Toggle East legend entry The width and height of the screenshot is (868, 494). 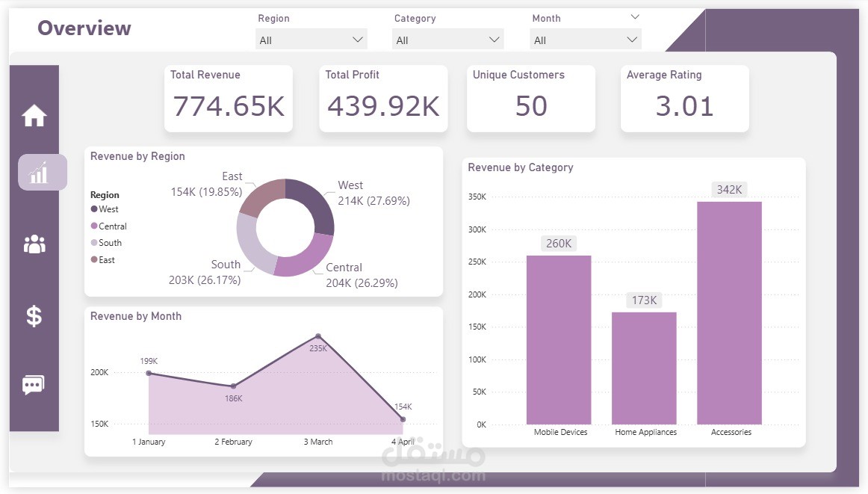coord(103,260)
